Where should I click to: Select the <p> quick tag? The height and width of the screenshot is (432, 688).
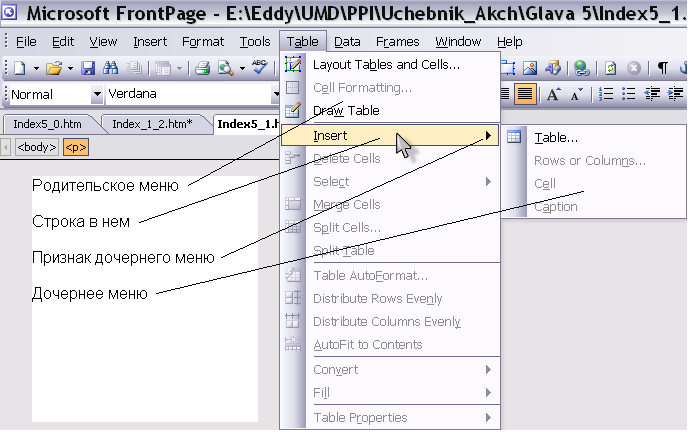coord(76,147)
